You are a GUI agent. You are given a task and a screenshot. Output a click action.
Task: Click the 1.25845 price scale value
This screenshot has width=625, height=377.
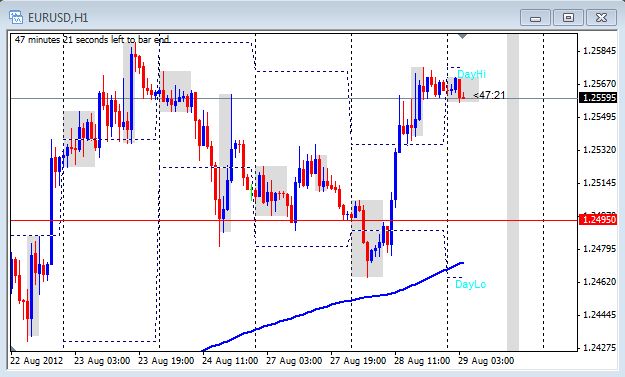(599, 51)
